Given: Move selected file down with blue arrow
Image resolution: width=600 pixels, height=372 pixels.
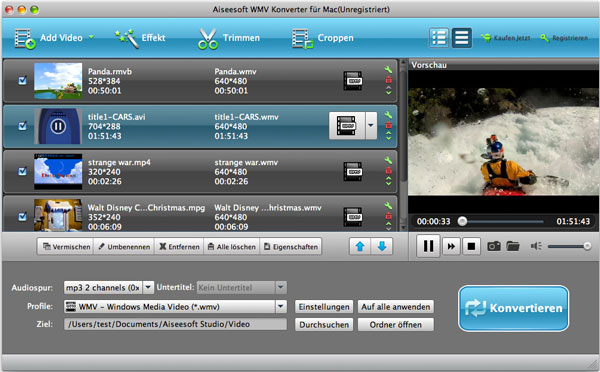Looking at the screenshot, I should [x=382, y=246].
